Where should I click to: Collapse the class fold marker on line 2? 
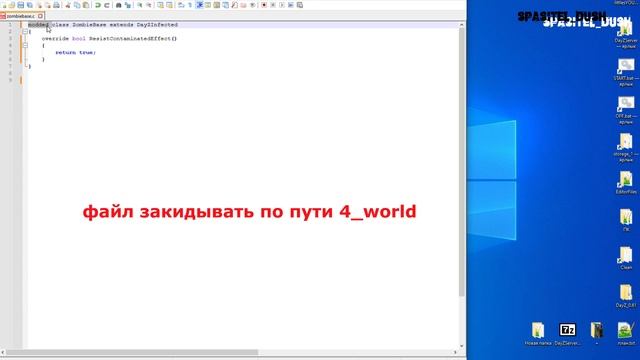tap(25, 31)
